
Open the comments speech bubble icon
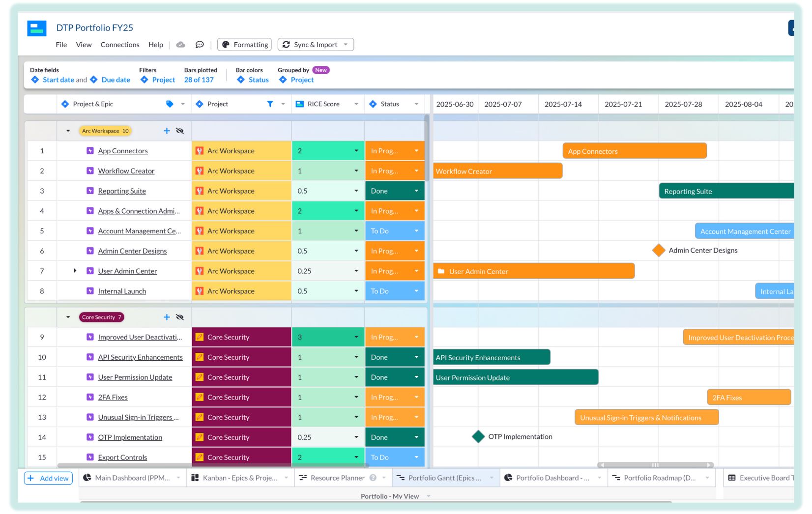[200, 45]
